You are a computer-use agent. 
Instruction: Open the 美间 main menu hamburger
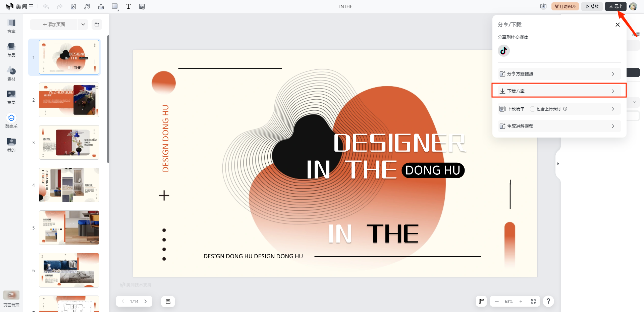point(31,6)
